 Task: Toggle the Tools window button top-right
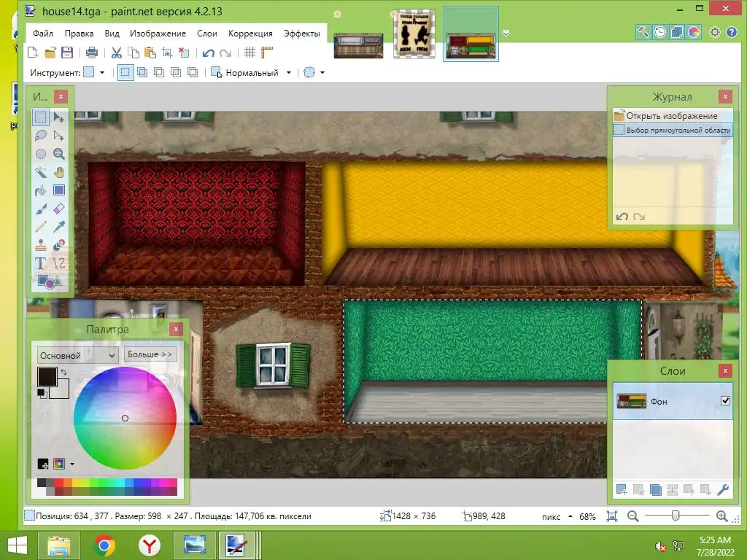point(643,32)
